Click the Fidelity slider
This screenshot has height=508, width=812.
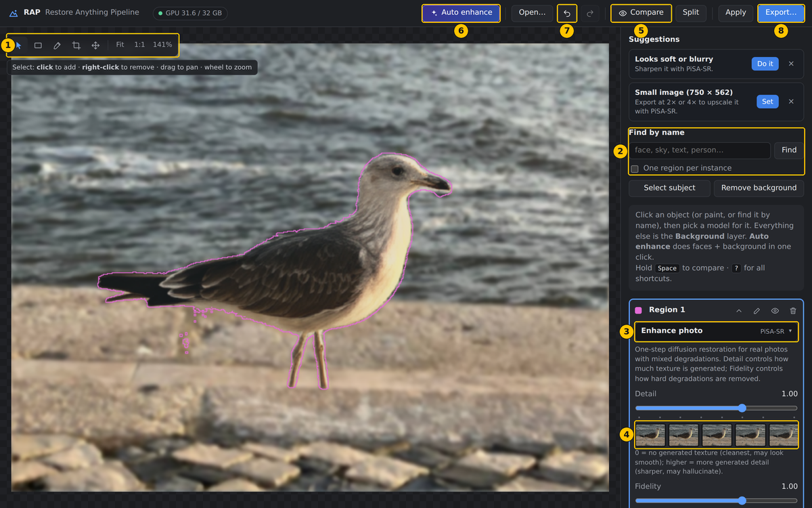[716, 501]
